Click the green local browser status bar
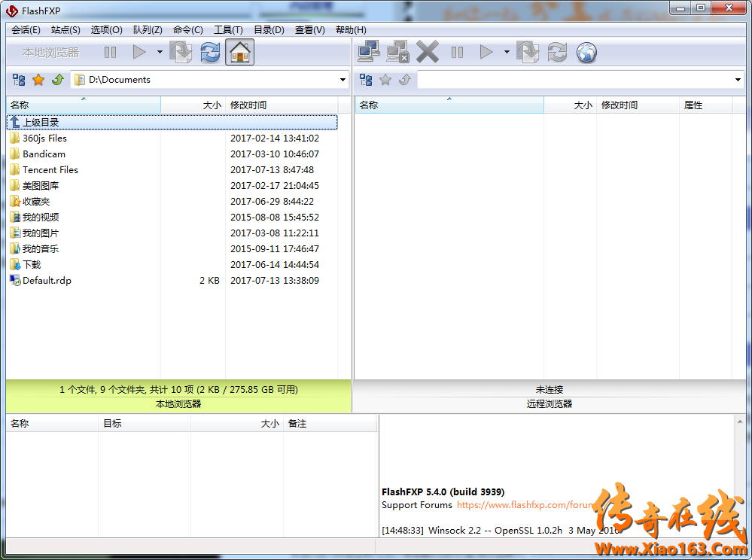This screenshot has height=560, width=752. 178,396
